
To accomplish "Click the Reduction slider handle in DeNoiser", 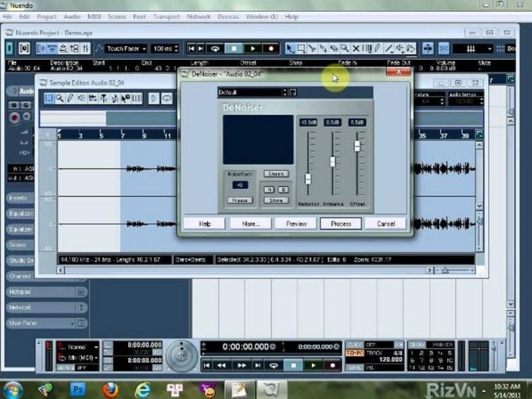I will (309, 179).
